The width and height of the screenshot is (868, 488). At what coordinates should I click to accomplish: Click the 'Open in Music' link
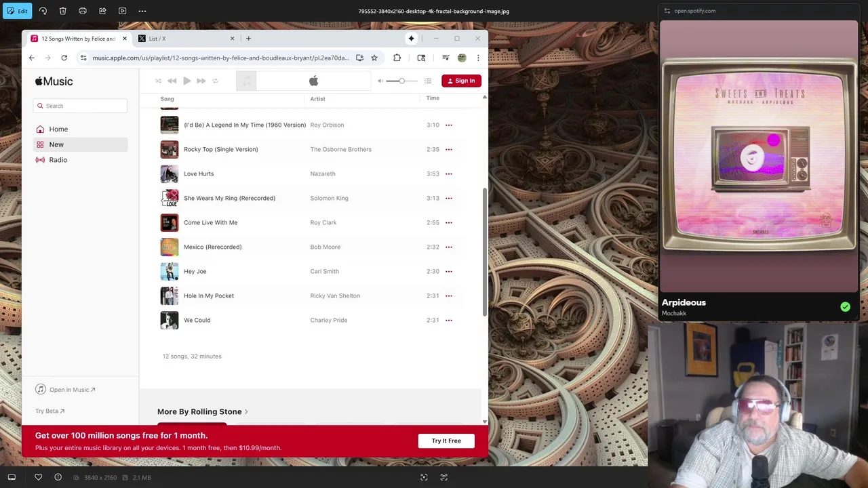tap(66, 390)
